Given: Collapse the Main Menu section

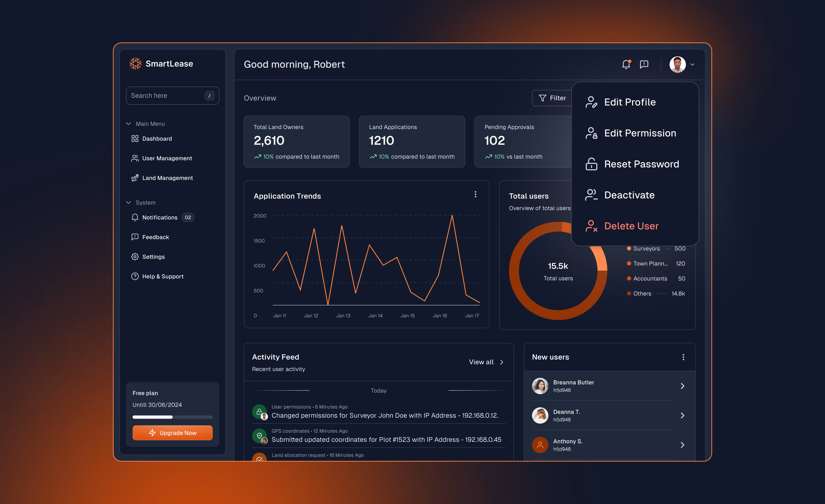Looking at the screenshot, I should [x=129, y=124].
